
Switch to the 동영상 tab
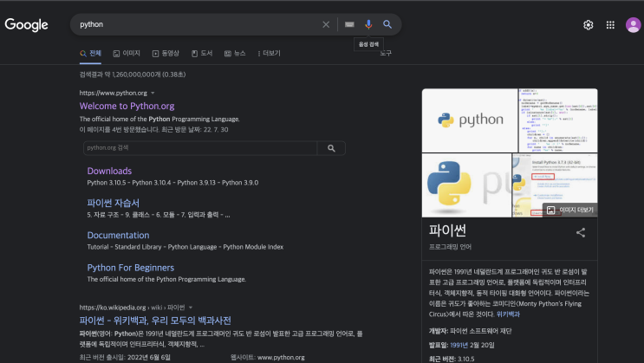coord(166,54)
